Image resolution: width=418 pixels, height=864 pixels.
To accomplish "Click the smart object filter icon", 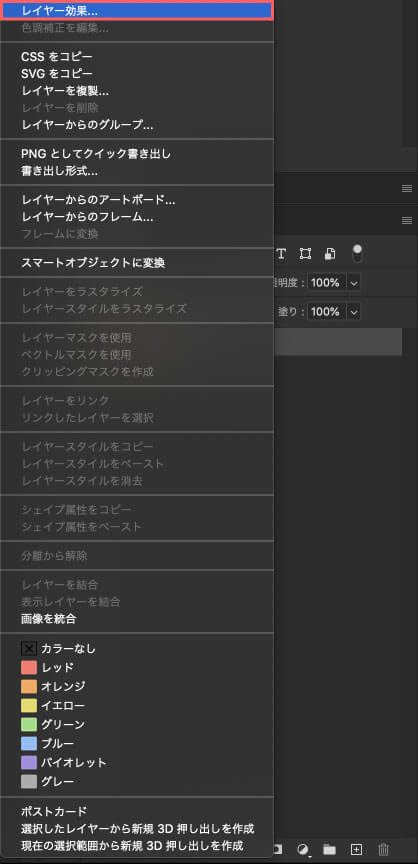I will pos(330,253).
